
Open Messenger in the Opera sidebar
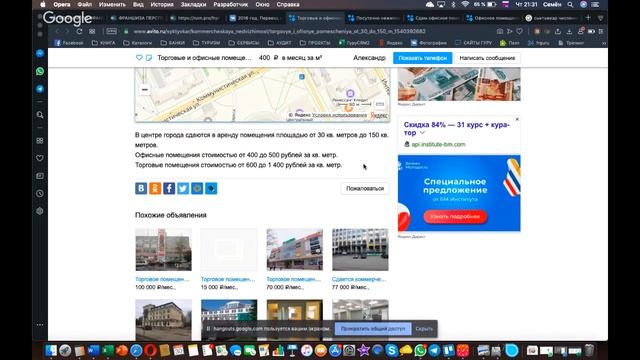40,53
